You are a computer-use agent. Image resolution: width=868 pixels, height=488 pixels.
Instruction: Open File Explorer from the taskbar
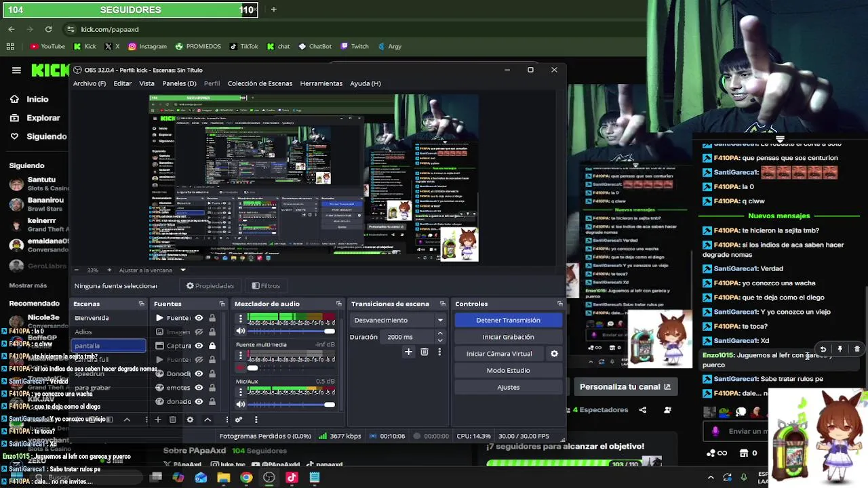223,477
